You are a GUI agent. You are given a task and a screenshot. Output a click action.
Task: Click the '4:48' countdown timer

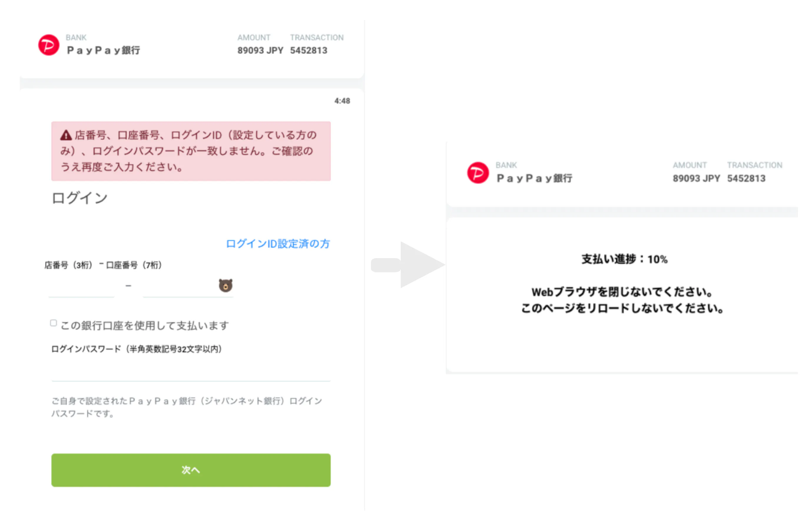click(342, 101)
